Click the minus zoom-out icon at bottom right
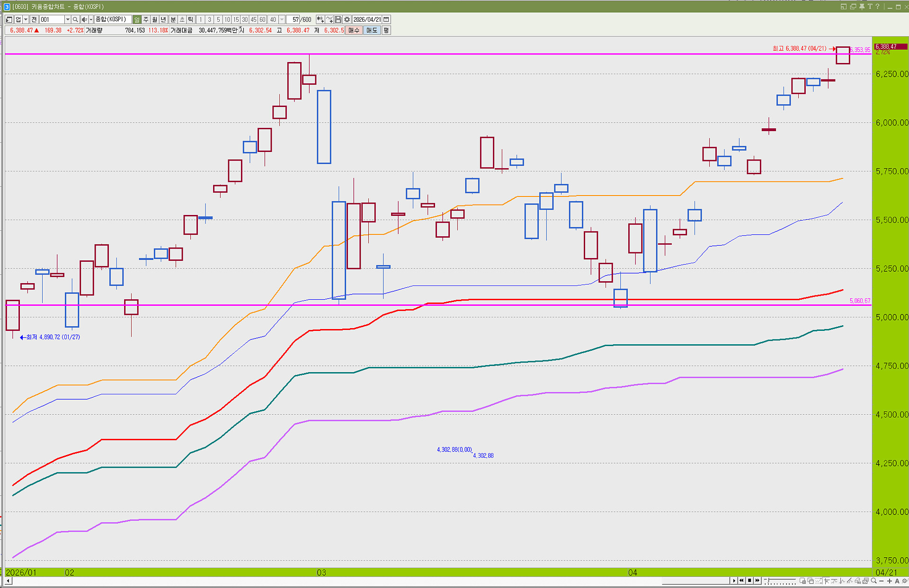 coord(882,581)
